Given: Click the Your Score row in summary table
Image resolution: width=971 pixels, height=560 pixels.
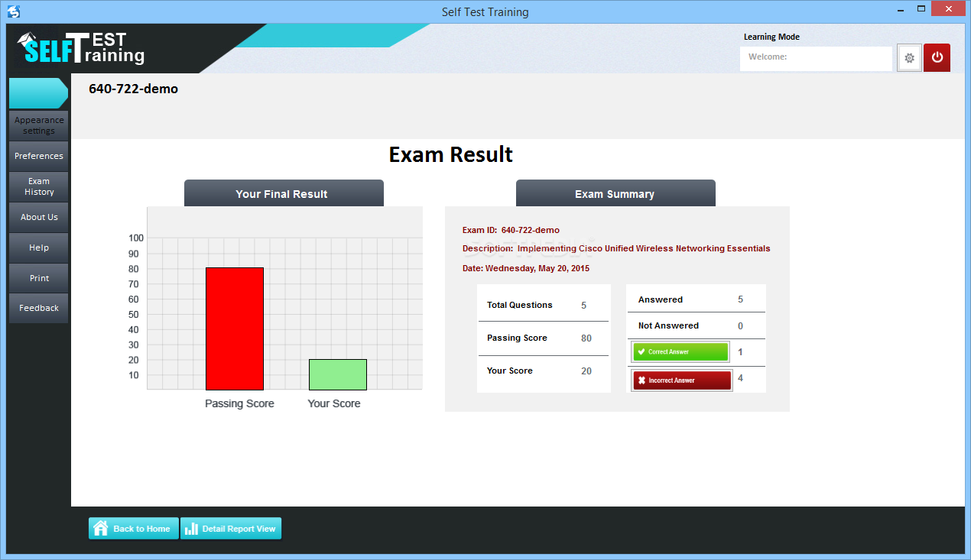Looking at the screenshot, I should pyautogui.click(x=544, y=371).
